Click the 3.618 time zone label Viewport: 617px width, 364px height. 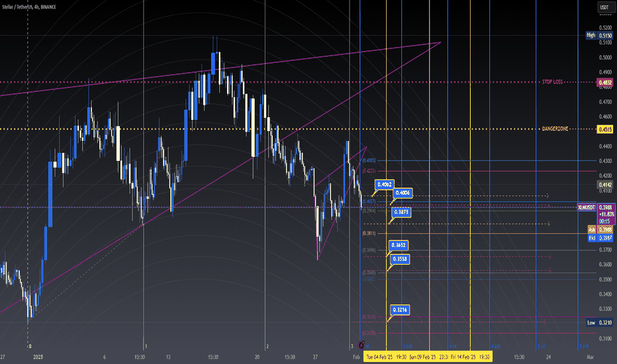[x=408, y=346]
